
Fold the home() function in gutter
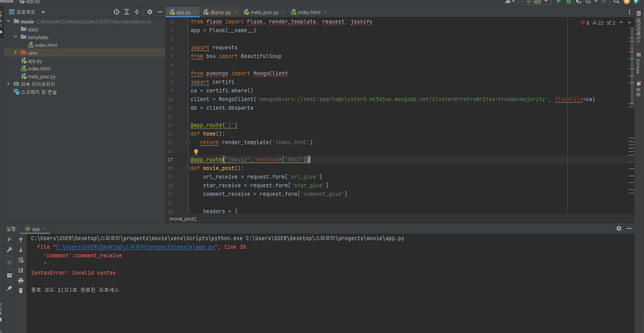(188, 134)
